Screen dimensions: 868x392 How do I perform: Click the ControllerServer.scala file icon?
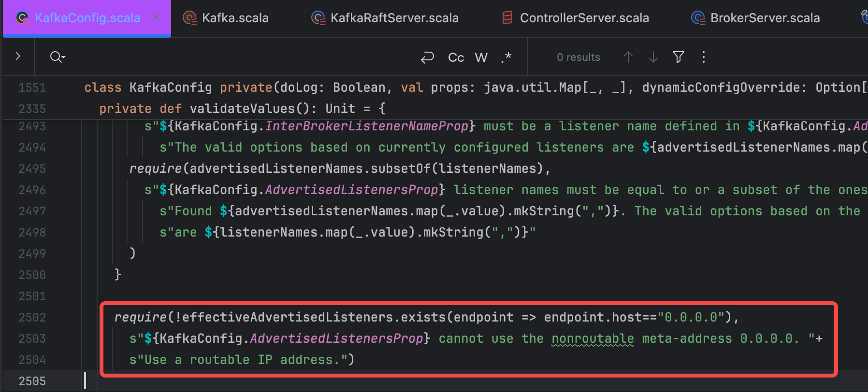tap(507, 18)
